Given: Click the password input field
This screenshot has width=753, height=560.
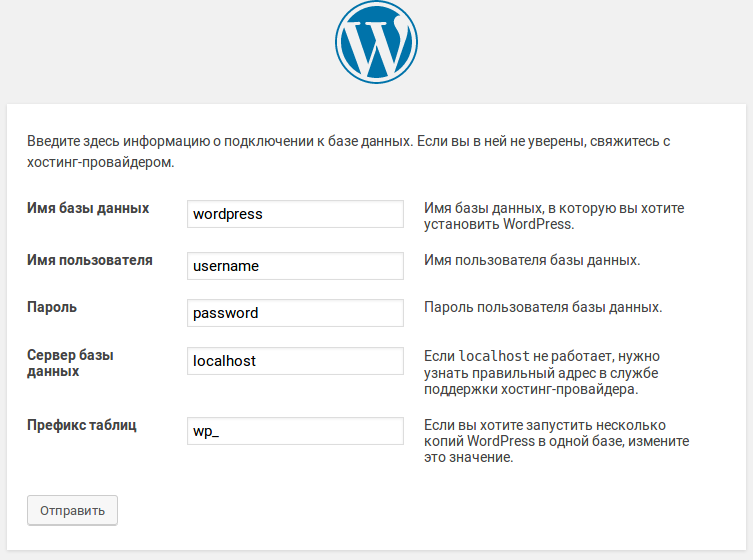Looking at the screenshot, I should pyautogui.click(x=296, y=313).
